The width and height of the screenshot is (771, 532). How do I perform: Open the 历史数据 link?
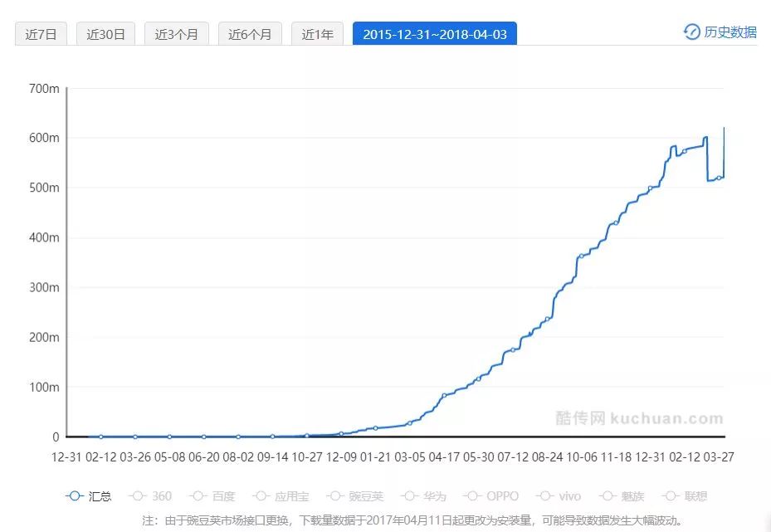click(x=730, y=32)
